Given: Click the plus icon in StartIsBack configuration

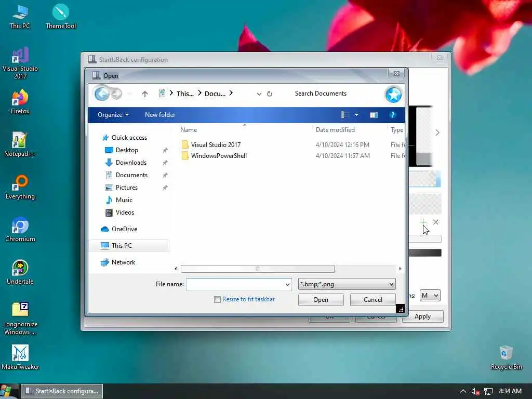Looking at the screenshot, I should click(423, 222).
